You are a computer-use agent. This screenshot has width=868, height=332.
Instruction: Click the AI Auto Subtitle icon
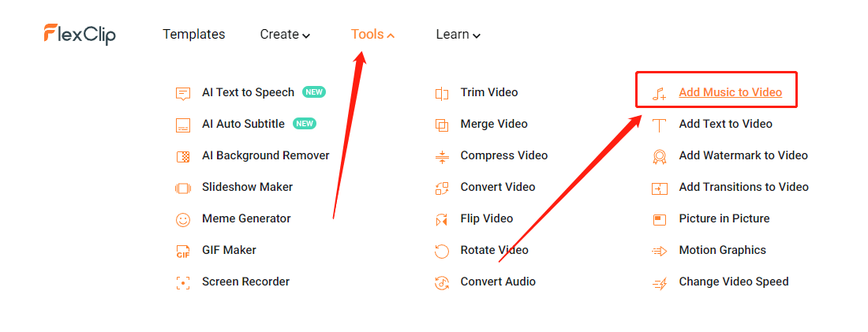pos(183,125)
